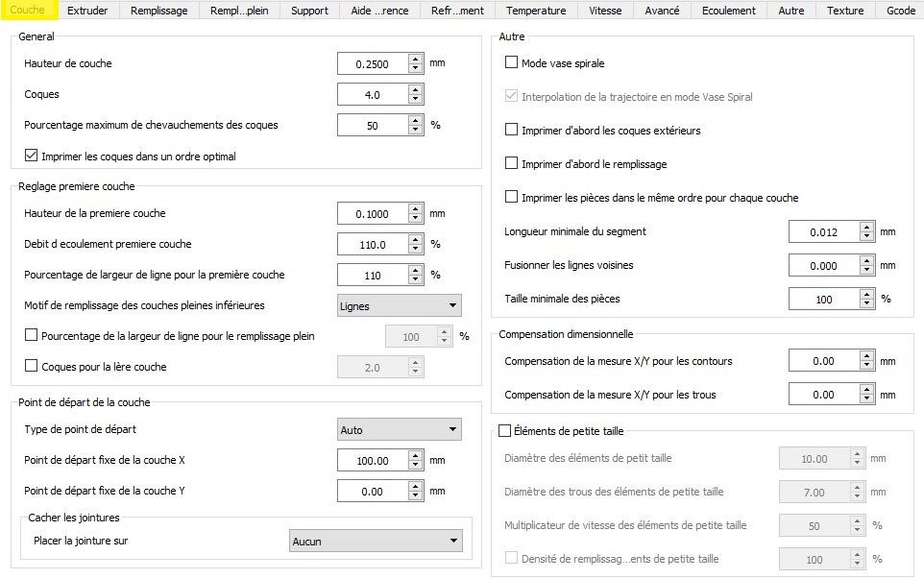Viewport: 924px width, 579px height.
Task: Decrease Coques value with down arrow
Action: pyautogui.click(x=415, y=100)
